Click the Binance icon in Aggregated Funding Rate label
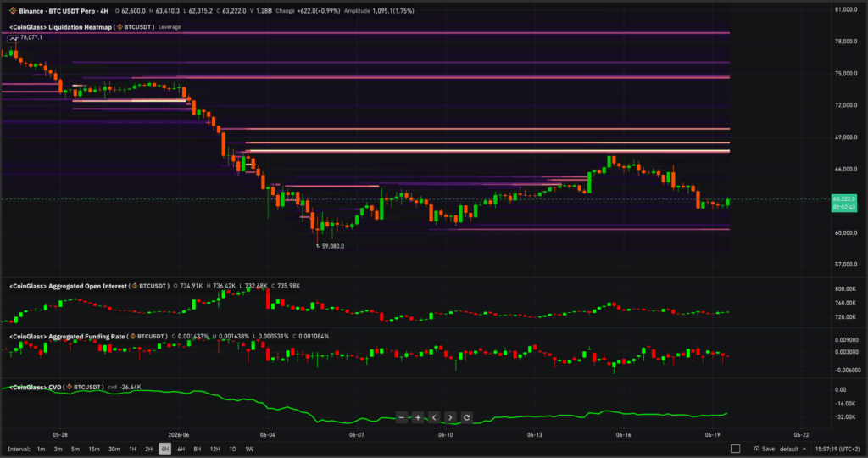 point(133,336)
